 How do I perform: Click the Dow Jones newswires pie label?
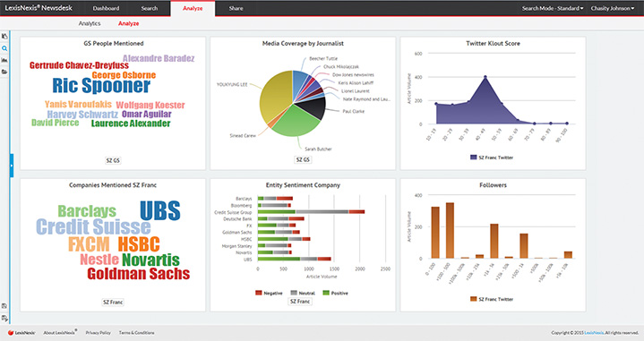coord(353,75)
